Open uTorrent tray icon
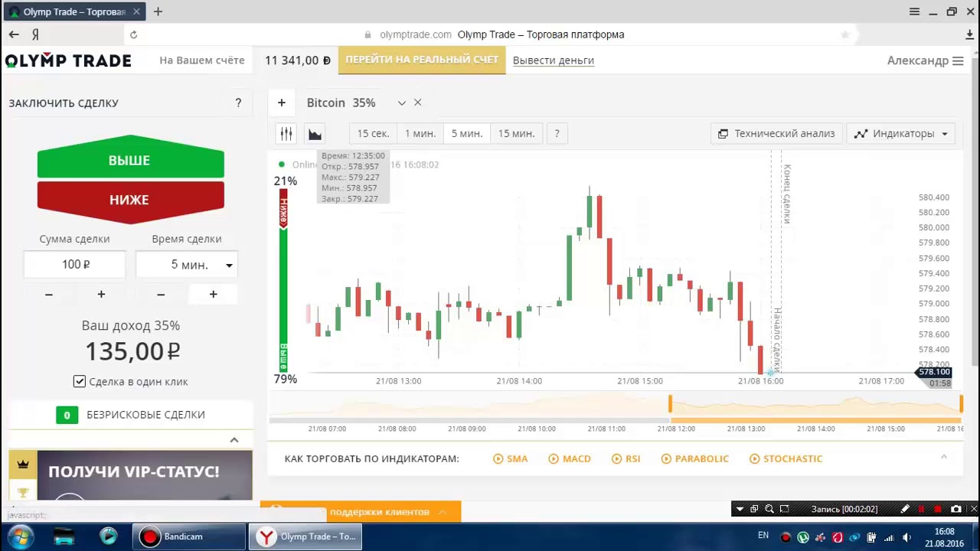 pyautogui.click(x=803, y=537)
